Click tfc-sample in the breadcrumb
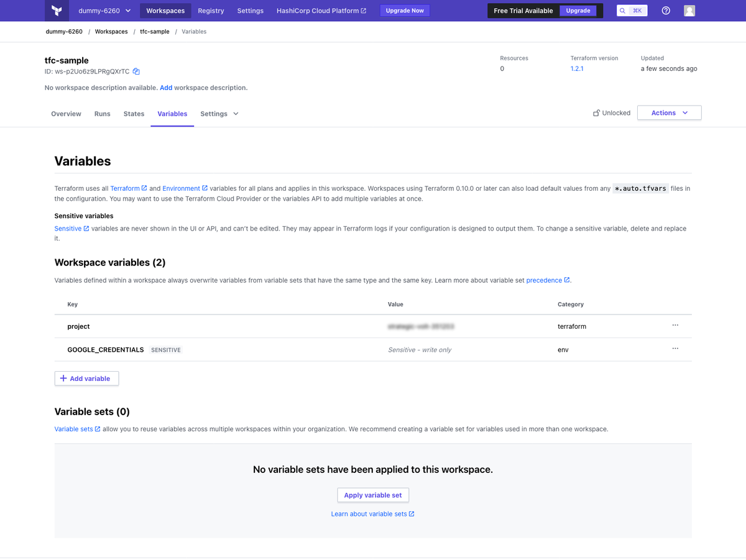Image resolution: width=746 pixels, height=560 pixels. tap(155, 32)
